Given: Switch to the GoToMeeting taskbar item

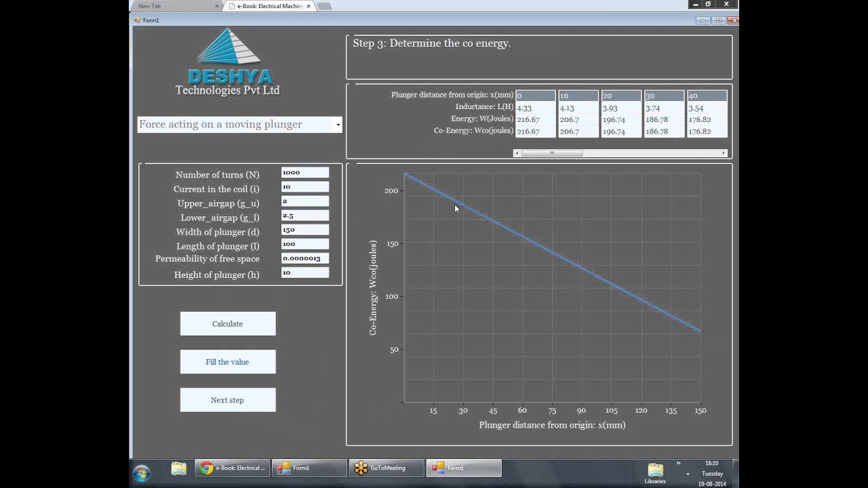Looking at the screenshot, I should pyautogui.click(x=387, y=468).
